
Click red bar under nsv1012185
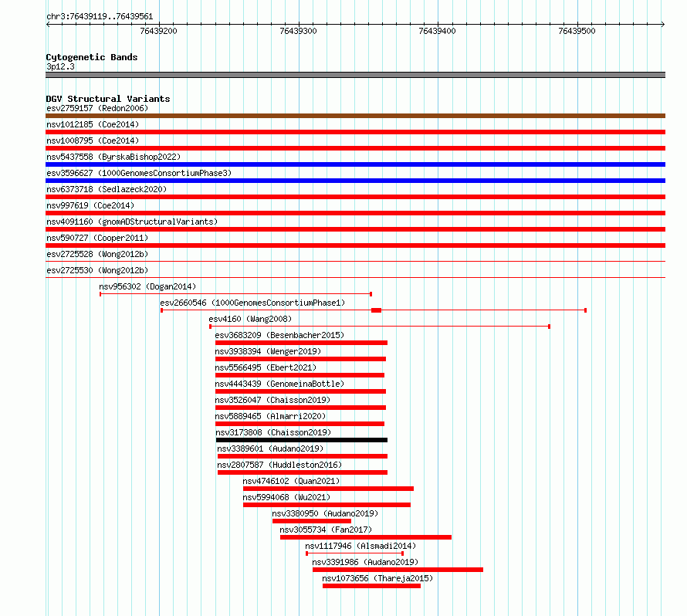tap(355, 132)
